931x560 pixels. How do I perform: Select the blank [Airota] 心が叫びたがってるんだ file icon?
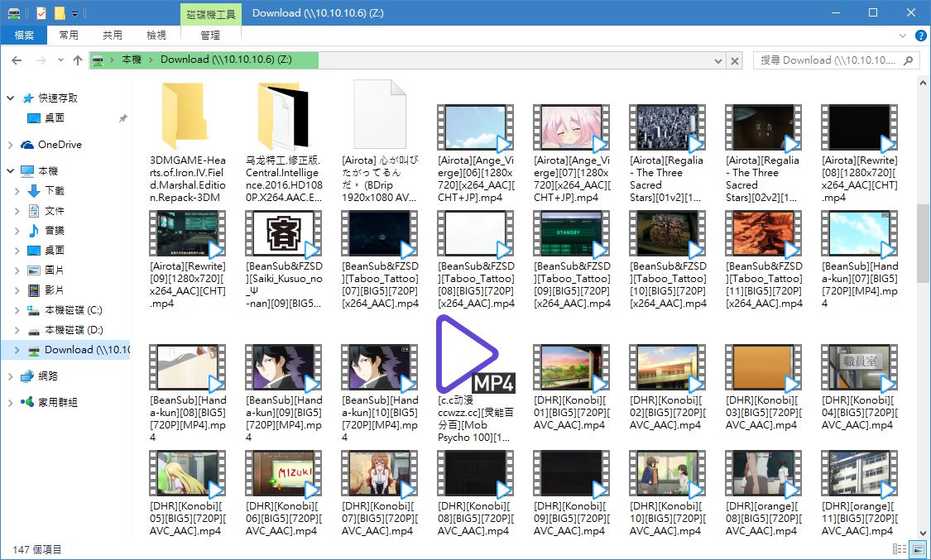pyautogui.click(x=380, y=114)
